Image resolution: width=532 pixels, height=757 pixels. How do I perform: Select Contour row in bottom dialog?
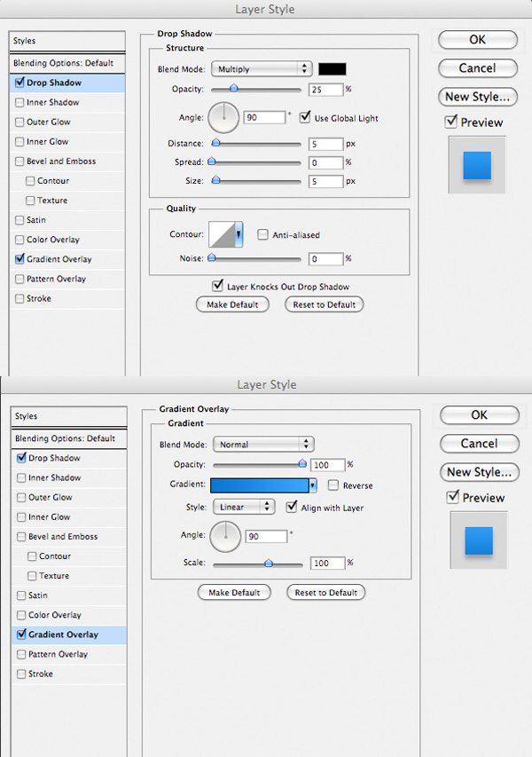[69, 556]
